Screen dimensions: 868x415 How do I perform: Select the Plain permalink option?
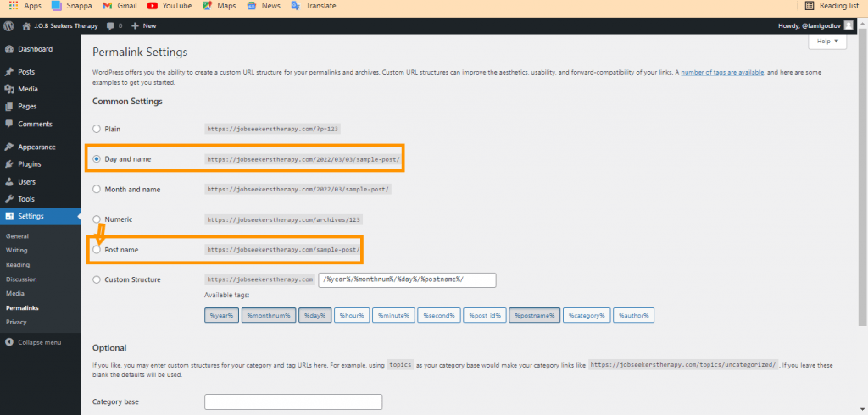click(97, 129)
